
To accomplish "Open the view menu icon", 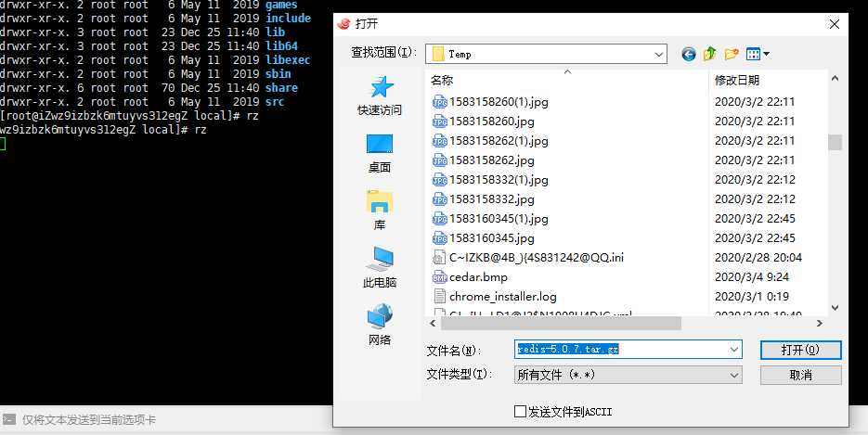I will click(x=758, y=54).
